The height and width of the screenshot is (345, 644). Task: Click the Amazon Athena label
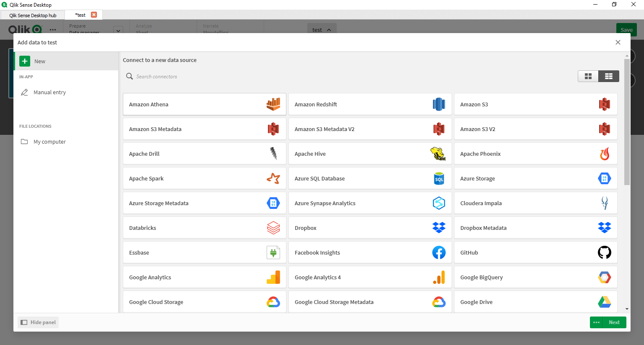point(149,104)
